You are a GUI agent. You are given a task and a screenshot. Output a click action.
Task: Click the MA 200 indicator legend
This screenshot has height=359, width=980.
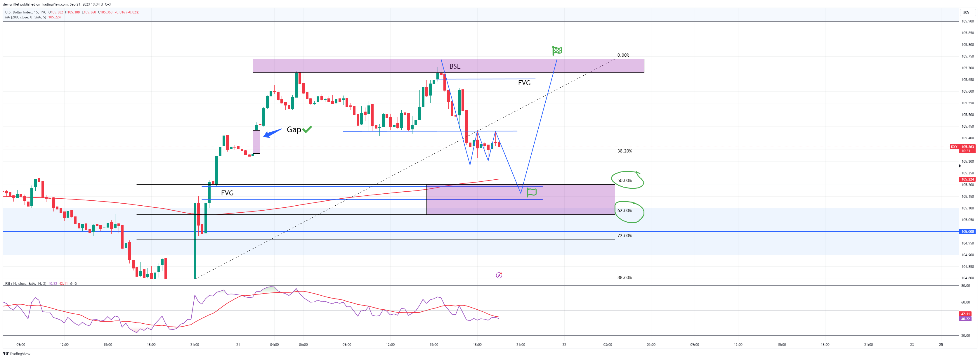(x=25, y=17)
